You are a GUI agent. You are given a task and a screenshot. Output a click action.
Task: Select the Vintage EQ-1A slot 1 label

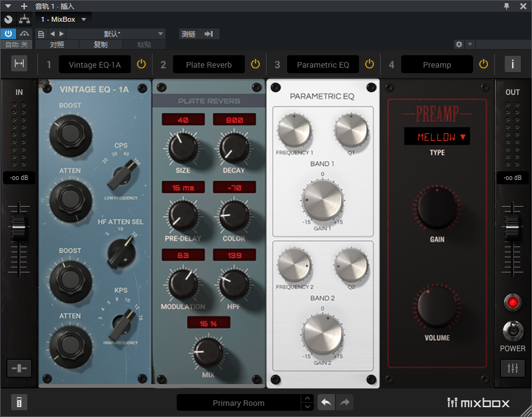pos(95,64)
